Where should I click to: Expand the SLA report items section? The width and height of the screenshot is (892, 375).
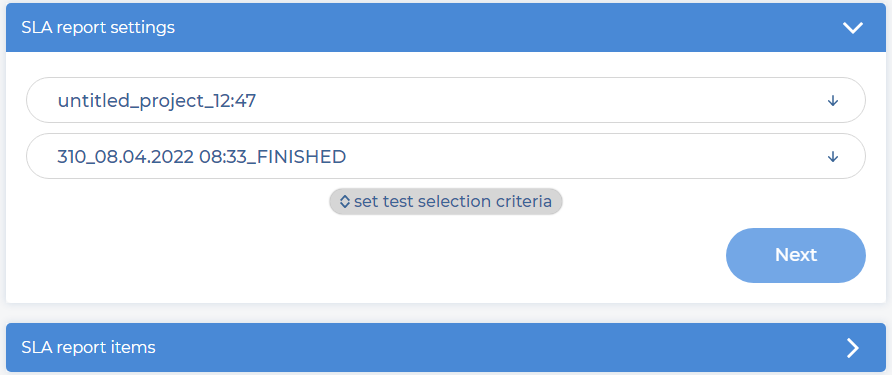point(446,348)
